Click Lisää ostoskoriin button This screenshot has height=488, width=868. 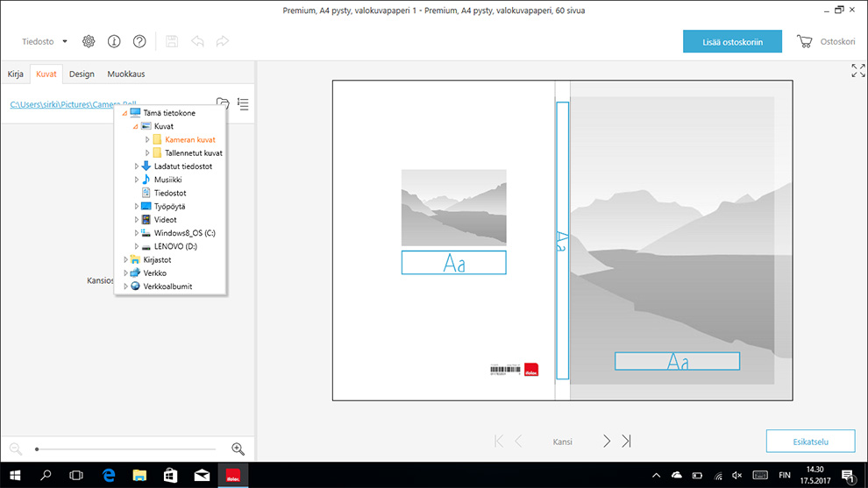click(732, 41)
